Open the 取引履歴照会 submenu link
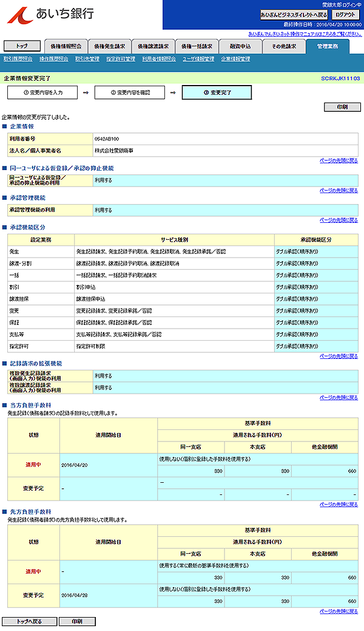 point(18,59)
